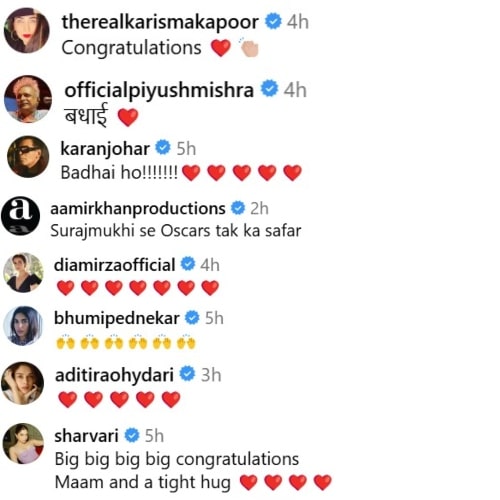Viewport: 500px width, 500px height.
Task: Click diamirzaofficial username
Action: 114,265
